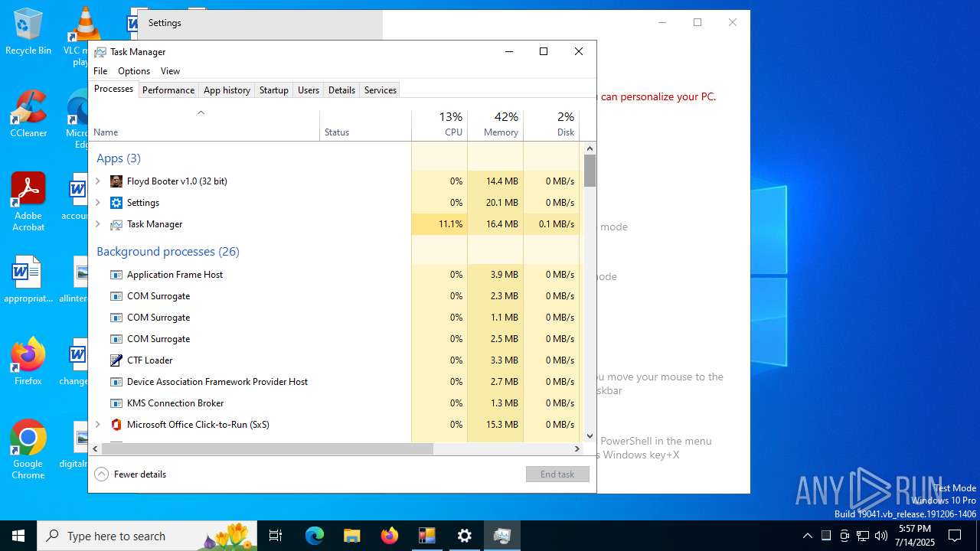Open File Explorer from the taskbar
Viewport: 980px width, 551px height.
[x=352, y=536]
